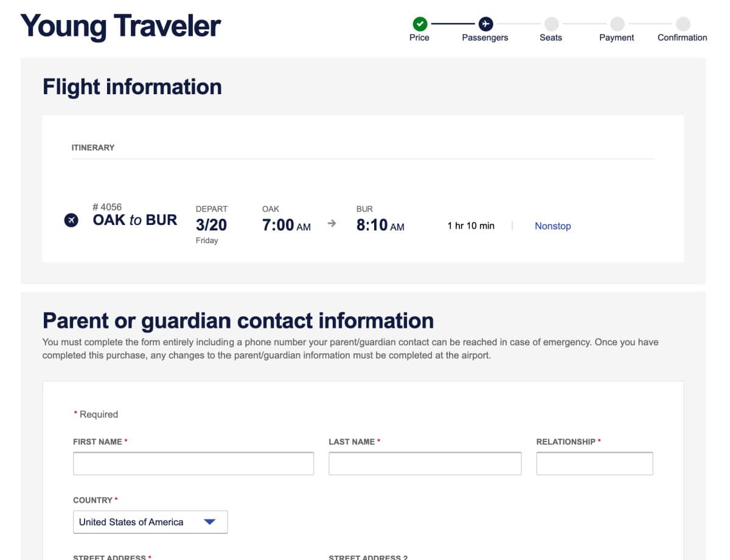Click the circular airplane icon beside flight 4056
Image resolution: width=730 pixels, height=560 pixels.
[x=71, y=220]
